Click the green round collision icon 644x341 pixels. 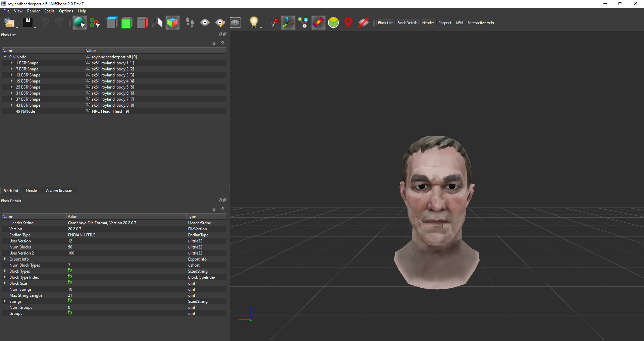pos(333,23)
